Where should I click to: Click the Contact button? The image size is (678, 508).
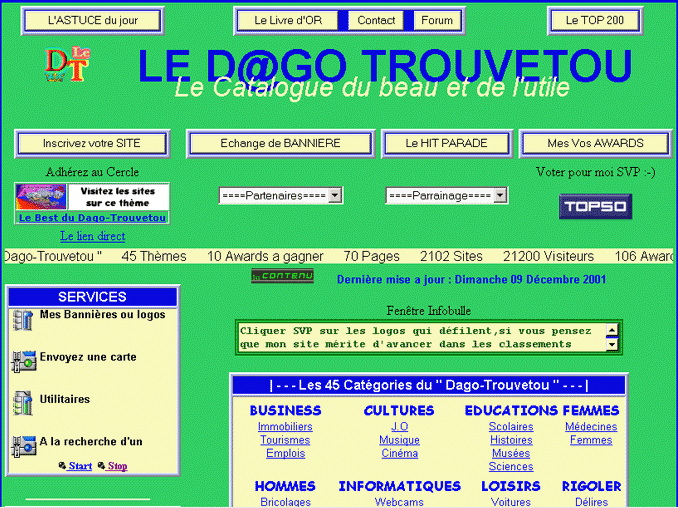[x=376, y=20]
